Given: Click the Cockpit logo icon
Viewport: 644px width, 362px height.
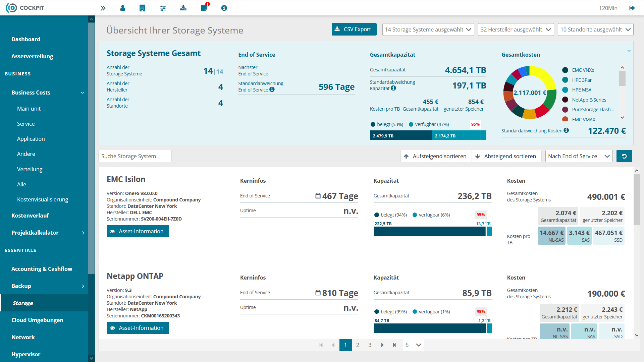Looking at the screenshot, I should point(11,8).
